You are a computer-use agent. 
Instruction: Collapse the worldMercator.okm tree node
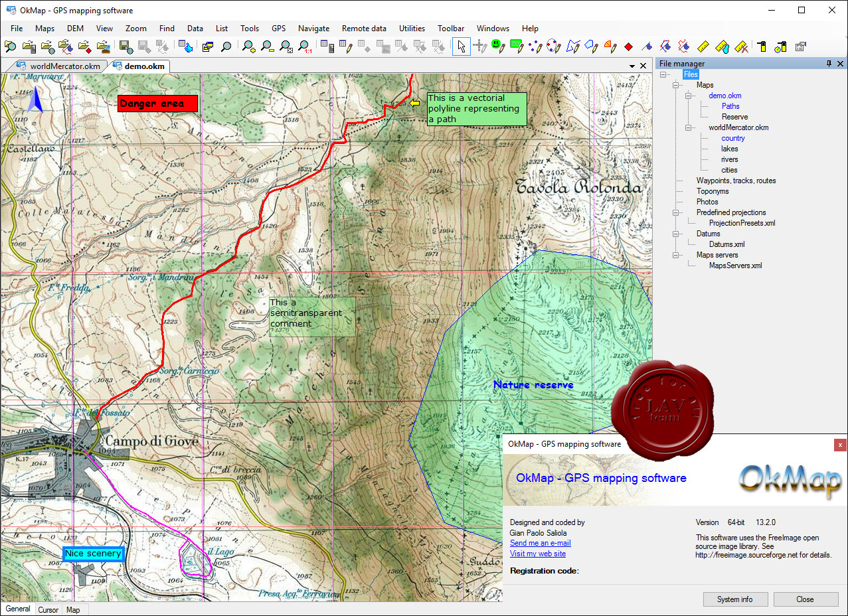tap(689, 127)
